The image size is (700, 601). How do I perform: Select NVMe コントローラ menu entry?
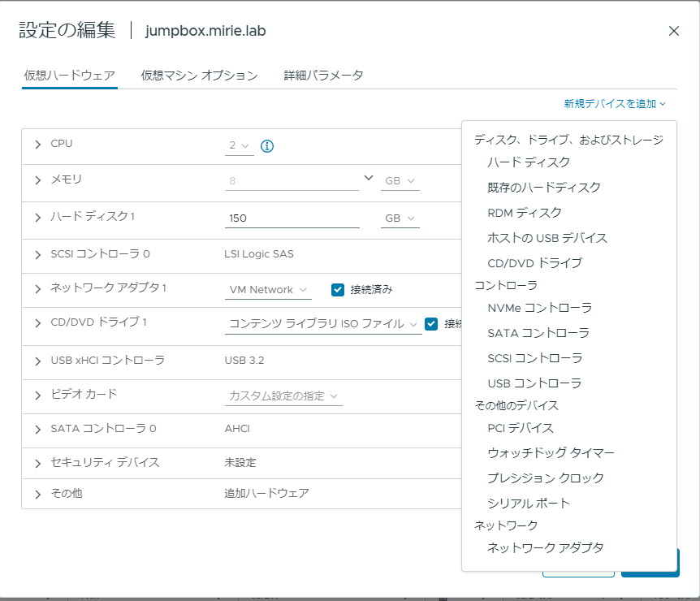[540, 308]
